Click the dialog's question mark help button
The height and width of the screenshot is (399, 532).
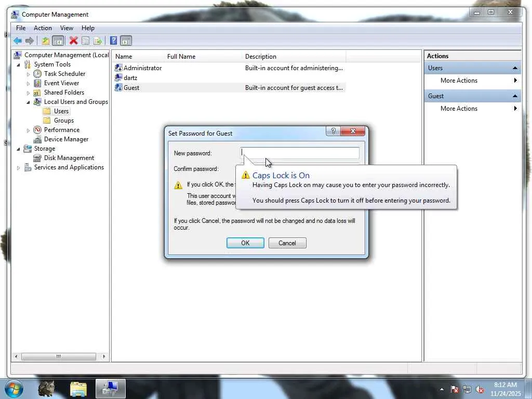pyautogui.click(x=333, y=131)
